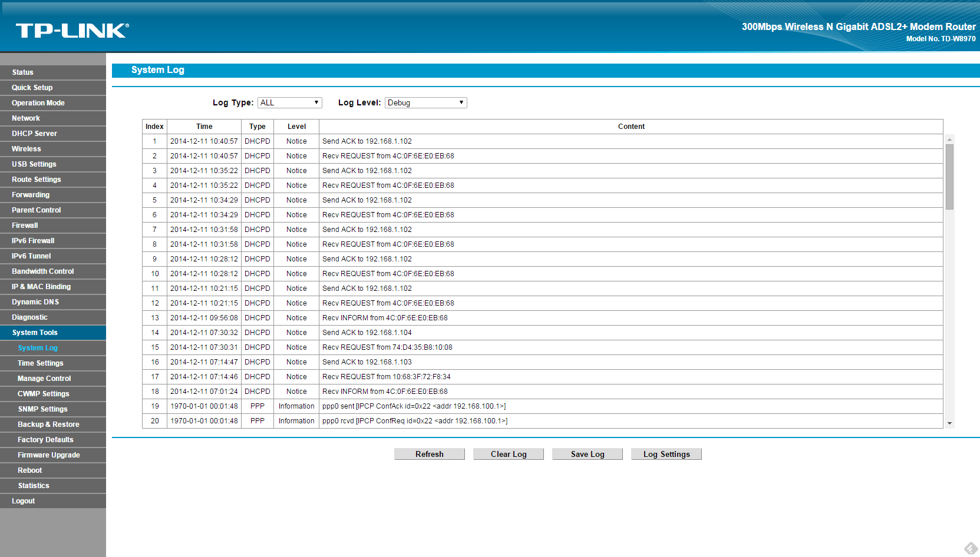Viewport: 980px width, 557px height.
Task: Open Firmware Upgrade page
Action: pyautogui.click(x=53, y=455)
